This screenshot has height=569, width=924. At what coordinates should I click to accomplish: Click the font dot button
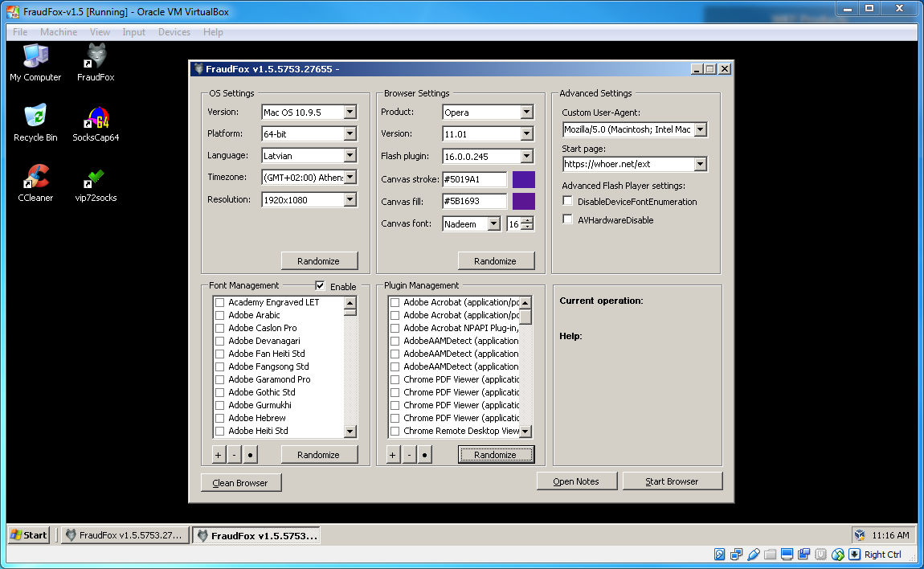250,455
